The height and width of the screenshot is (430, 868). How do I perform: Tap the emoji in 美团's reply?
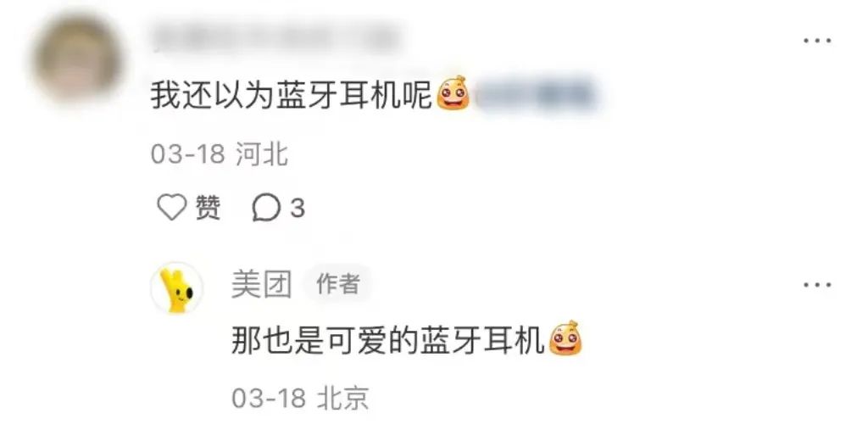[x=565, y=338]
